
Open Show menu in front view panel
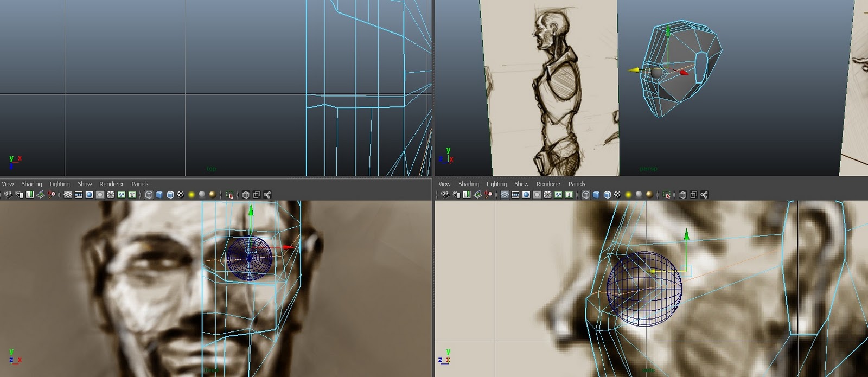coord(85,184)
